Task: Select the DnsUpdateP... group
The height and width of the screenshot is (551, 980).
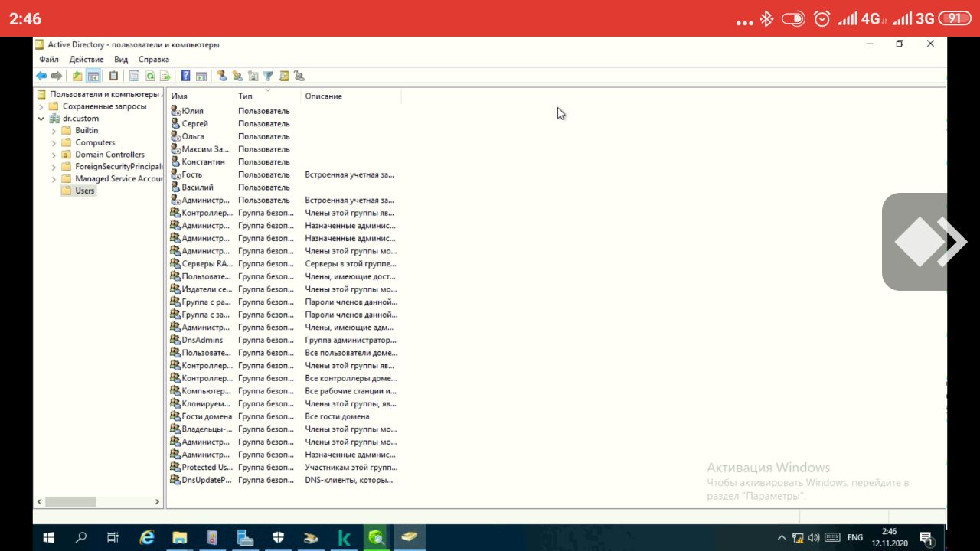Action: (x=205, y=480)
